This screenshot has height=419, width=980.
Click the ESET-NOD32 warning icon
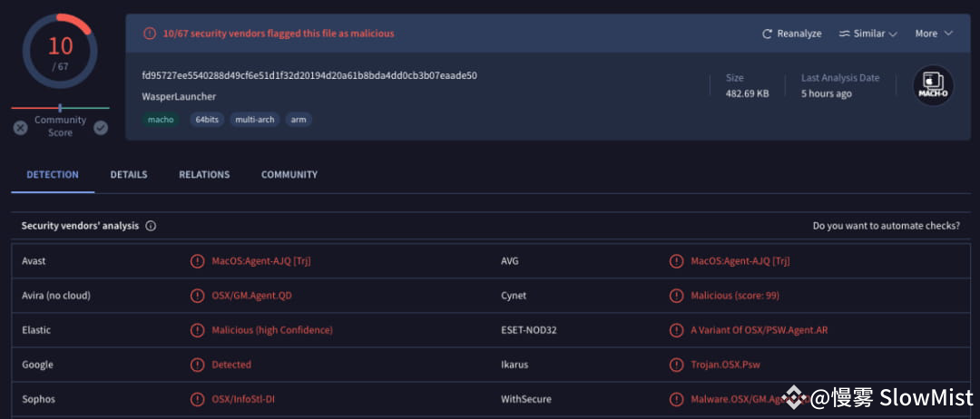(676, 330)
